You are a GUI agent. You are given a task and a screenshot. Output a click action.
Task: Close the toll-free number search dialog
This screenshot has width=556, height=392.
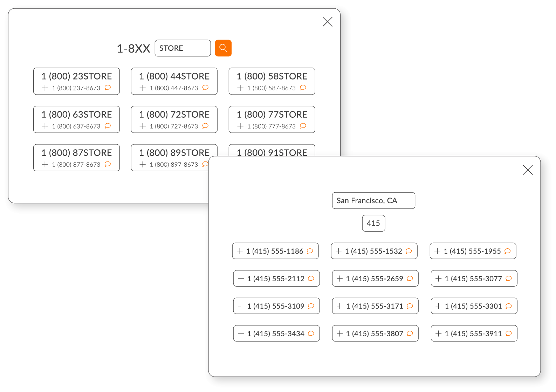click(327, 22)
